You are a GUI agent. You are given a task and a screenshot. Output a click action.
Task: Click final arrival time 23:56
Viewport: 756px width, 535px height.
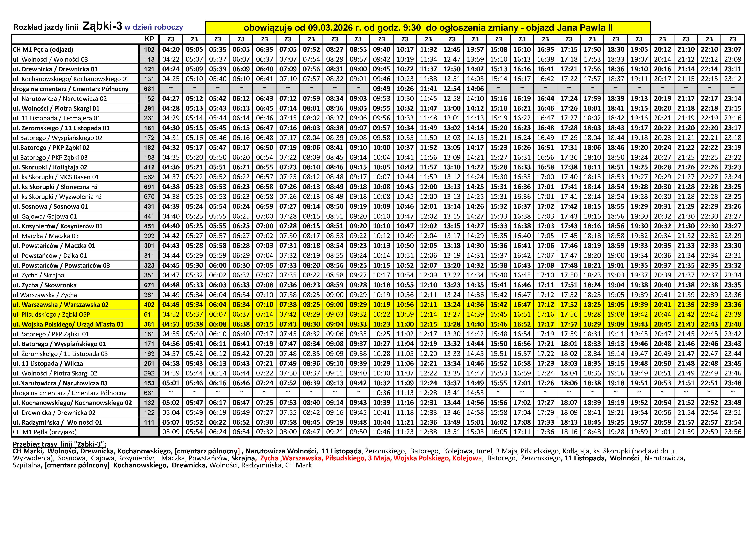coord(733,432)
